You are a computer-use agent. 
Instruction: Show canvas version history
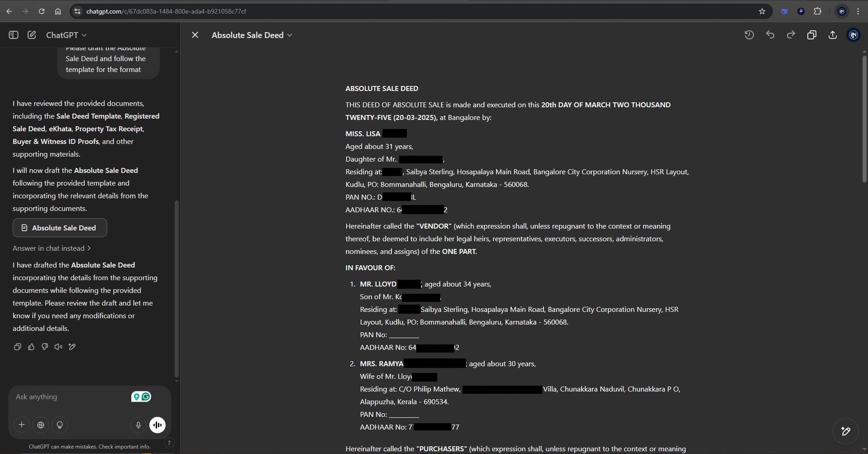click(749, 35)
